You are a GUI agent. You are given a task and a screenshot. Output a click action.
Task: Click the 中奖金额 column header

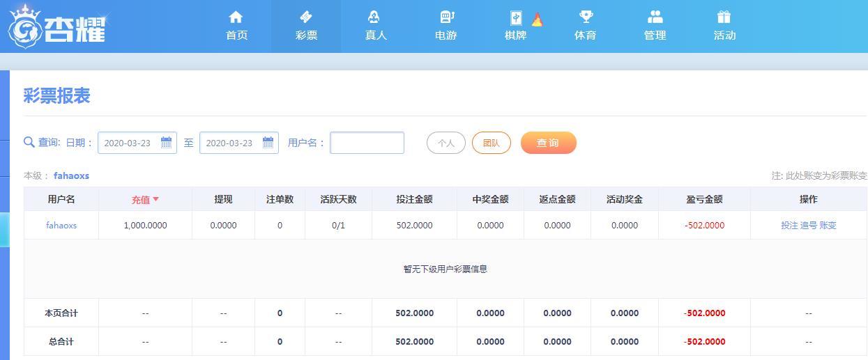490,199
